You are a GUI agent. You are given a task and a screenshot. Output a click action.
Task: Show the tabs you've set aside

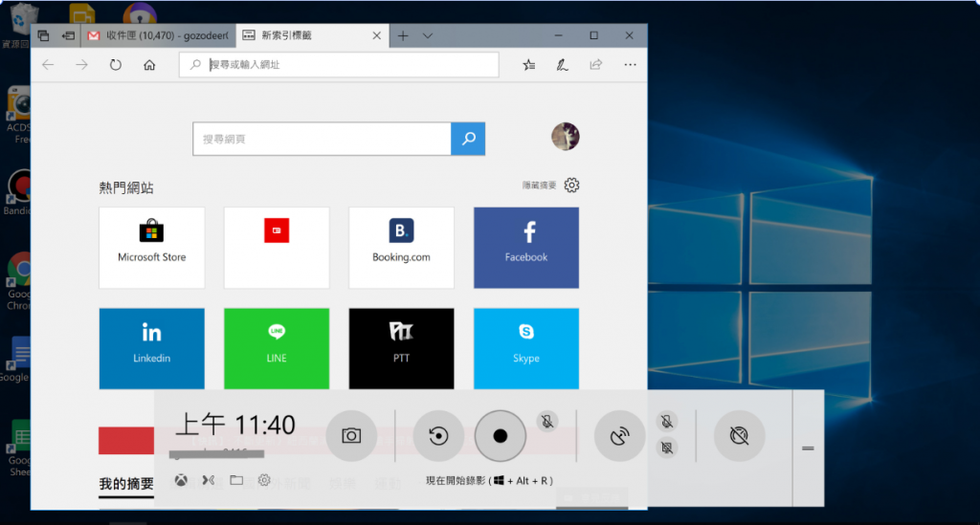(x=43, y=35)
